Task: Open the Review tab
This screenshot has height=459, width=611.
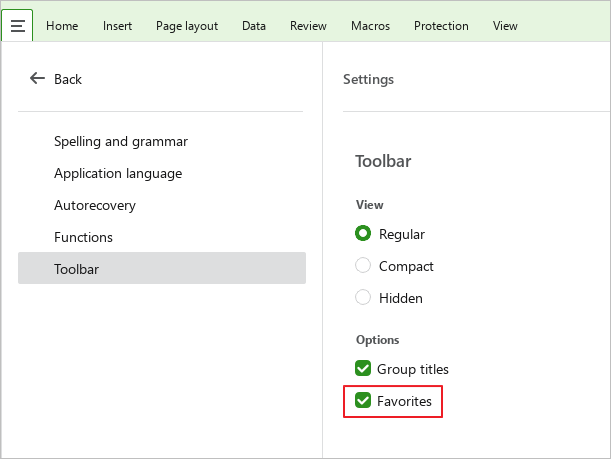Action: point(308,26)
